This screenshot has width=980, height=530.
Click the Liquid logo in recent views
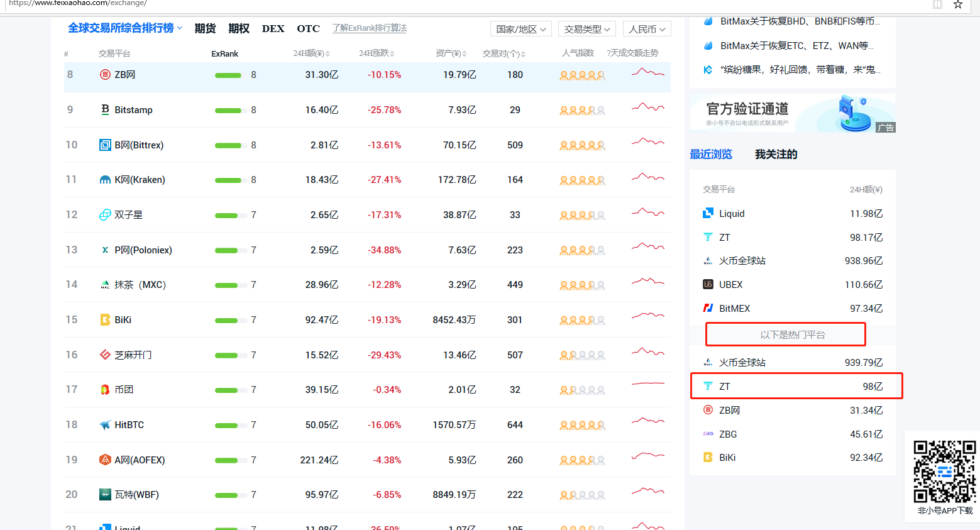coord(708,214)
